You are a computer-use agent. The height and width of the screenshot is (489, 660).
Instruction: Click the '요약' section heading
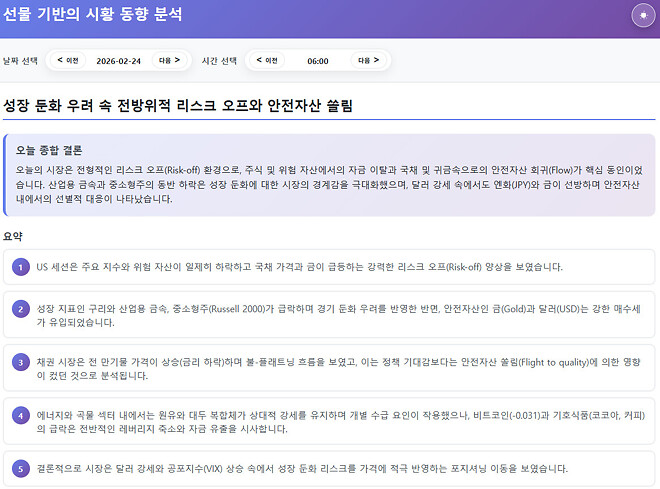point(13,236)
